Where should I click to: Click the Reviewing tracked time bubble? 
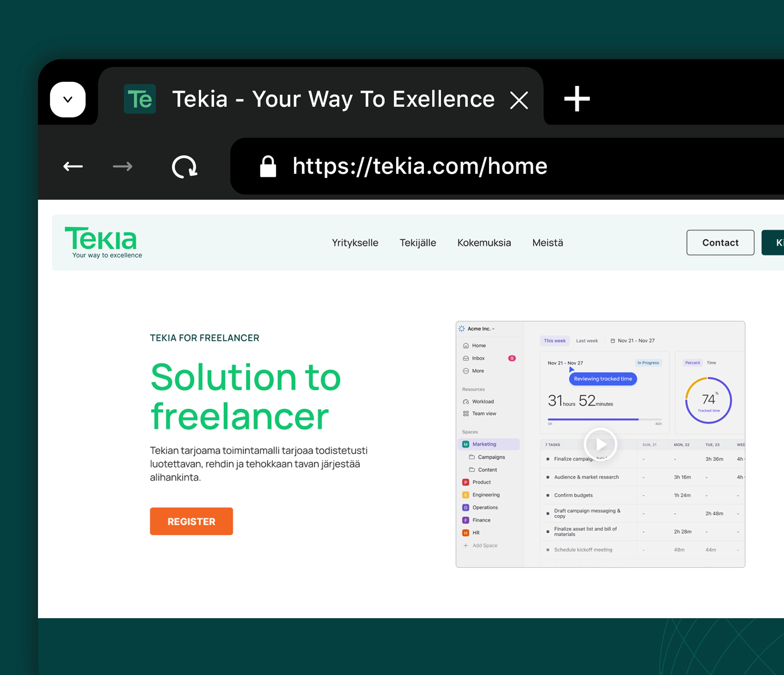603,379
